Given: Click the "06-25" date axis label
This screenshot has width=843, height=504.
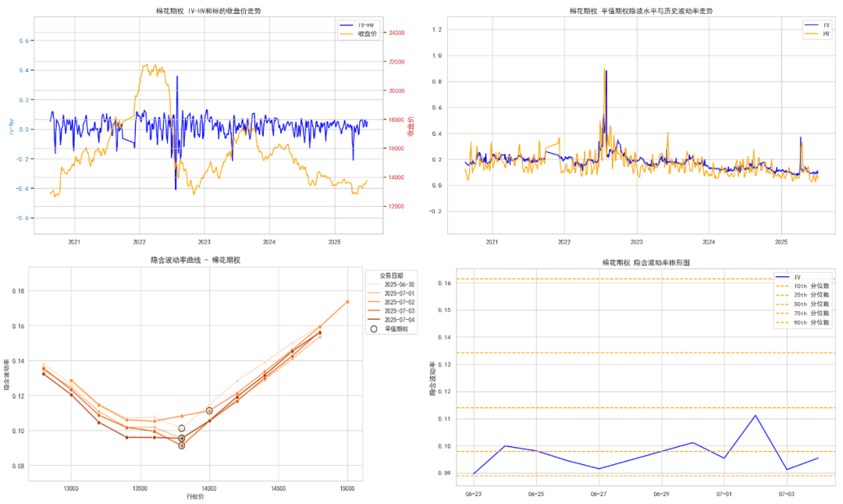Looking at the screenshot, I should coord(536,494).
